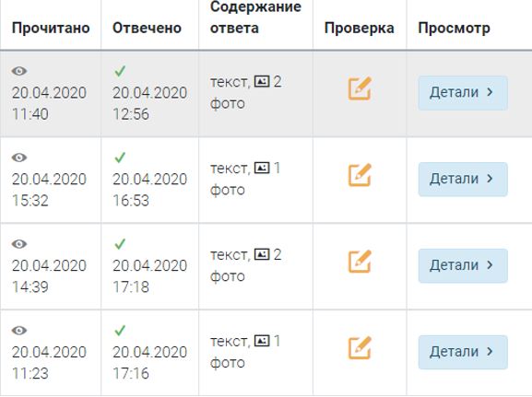The image size is (532, 397).
Task: Click the eye icon above the 15:32 read time
Action: 19,158
